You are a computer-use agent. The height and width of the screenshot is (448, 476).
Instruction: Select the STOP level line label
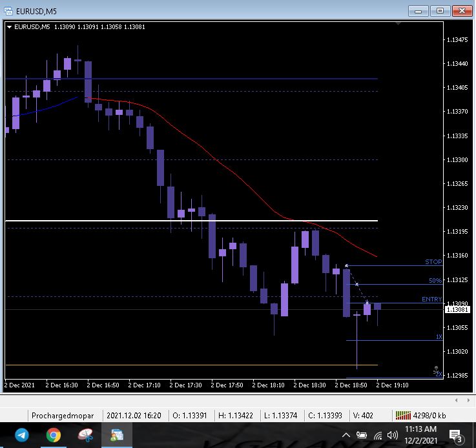[433, 261]
